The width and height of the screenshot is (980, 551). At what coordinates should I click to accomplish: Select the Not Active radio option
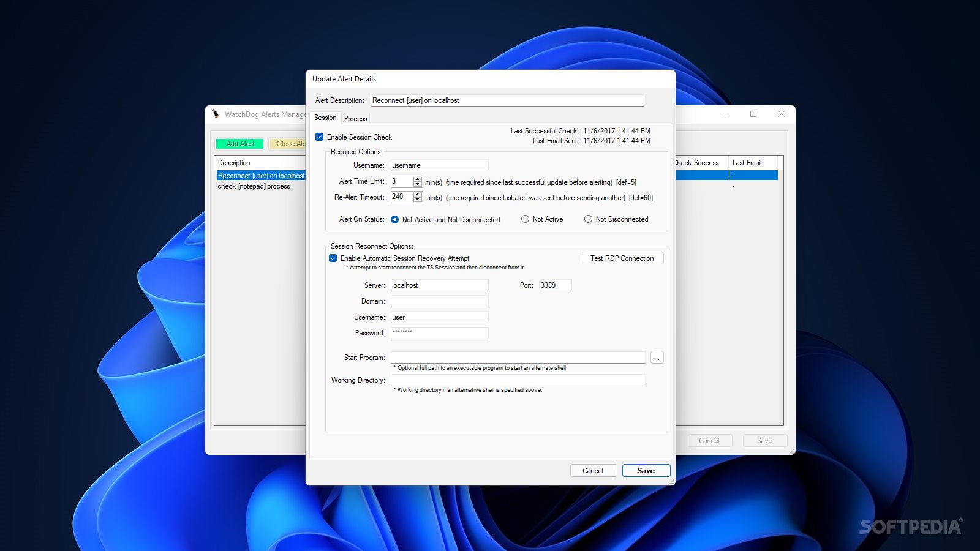[x=525, y=219]
